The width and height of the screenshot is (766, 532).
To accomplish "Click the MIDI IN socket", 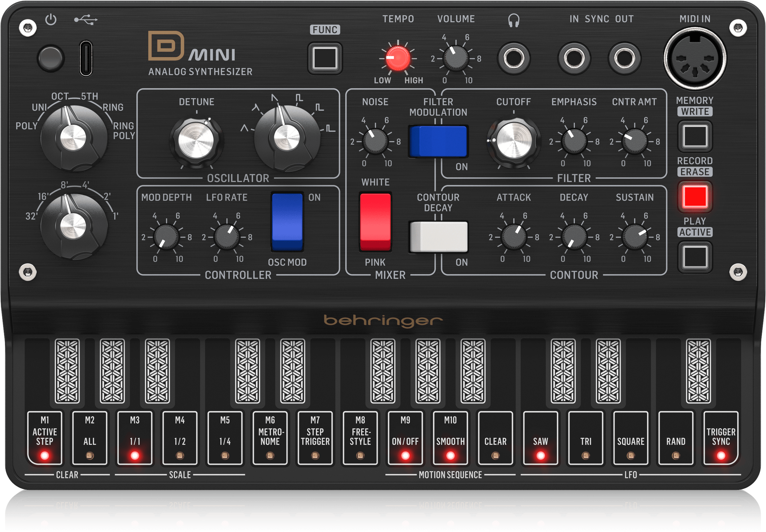I will point(695,58).
